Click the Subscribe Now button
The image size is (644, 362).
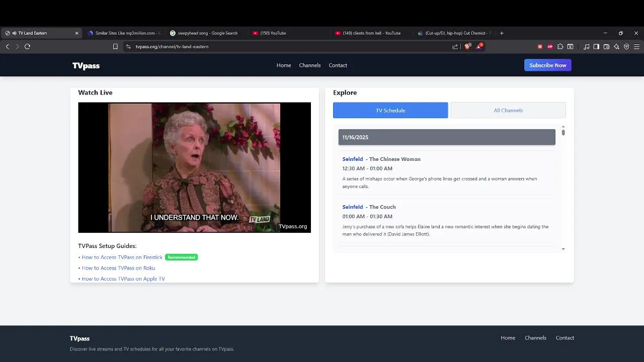(548, 65)
